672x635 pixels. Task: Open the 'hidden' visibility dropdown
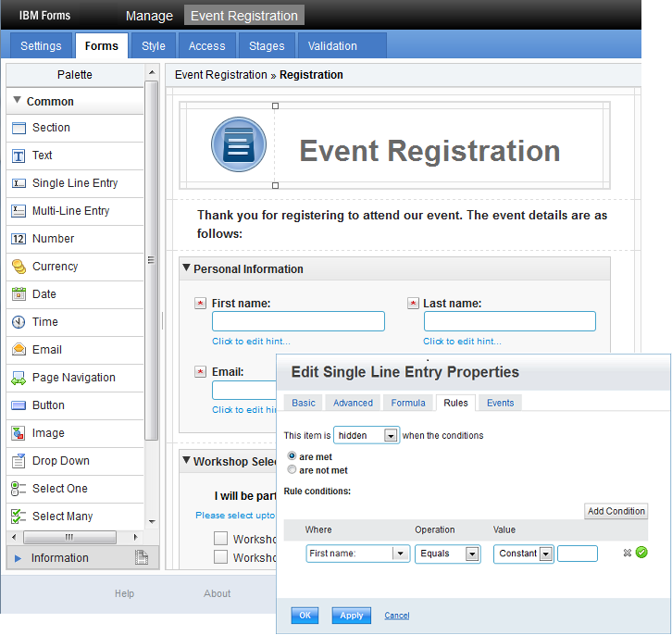tap(391, 435)
